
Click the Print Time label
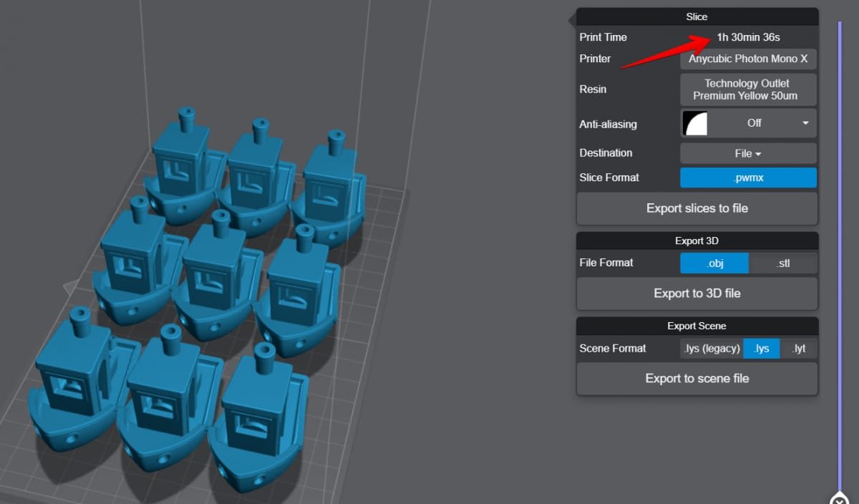pos(603,37)
